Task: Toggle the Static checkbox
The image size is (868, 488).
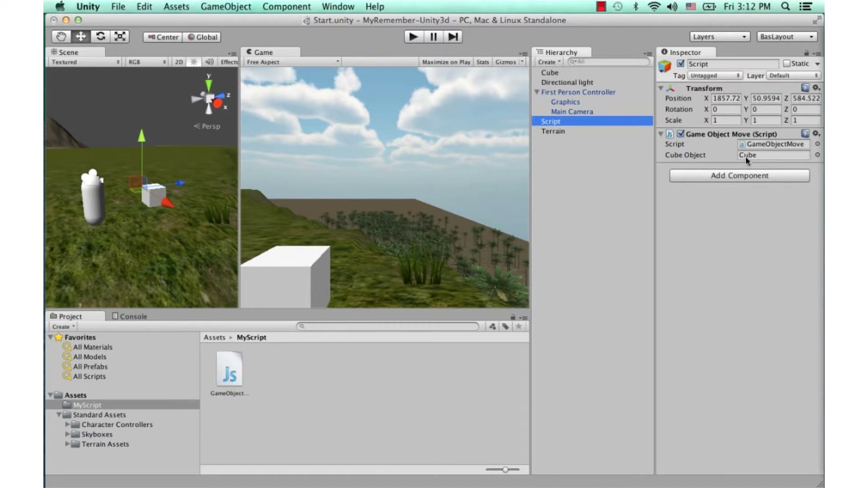Action: 787,64
